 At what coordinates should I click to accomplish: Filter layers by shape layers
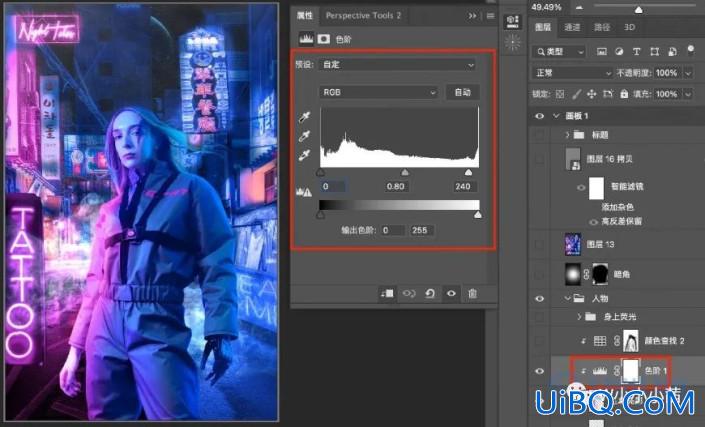(654, 52)
